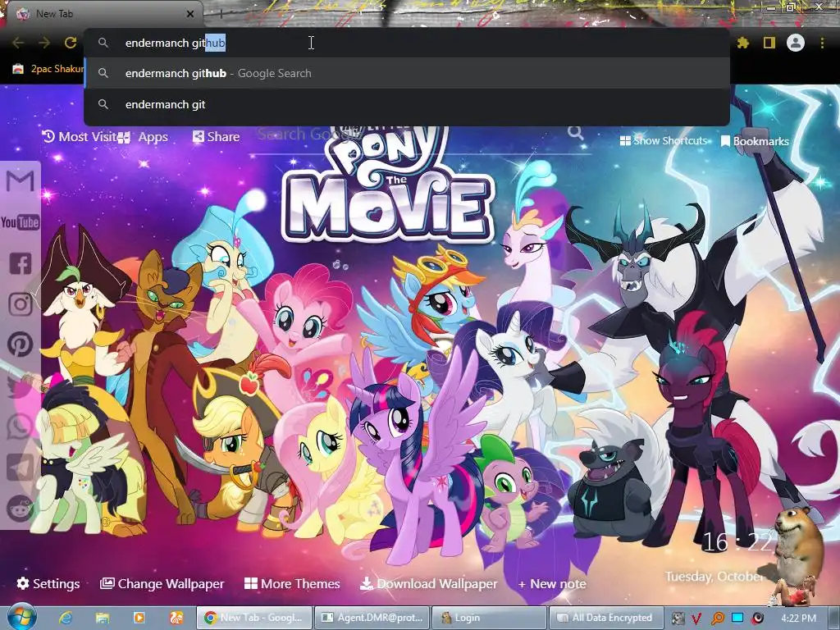840x630 pixels.
Task: Open the Pinterest sidebar shortcut
Action: click(21, 345)
